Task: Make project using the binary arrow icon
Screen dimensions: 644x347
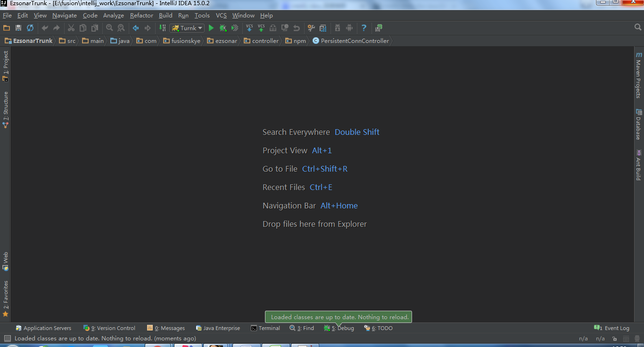Action: click(x=162, y=28)
